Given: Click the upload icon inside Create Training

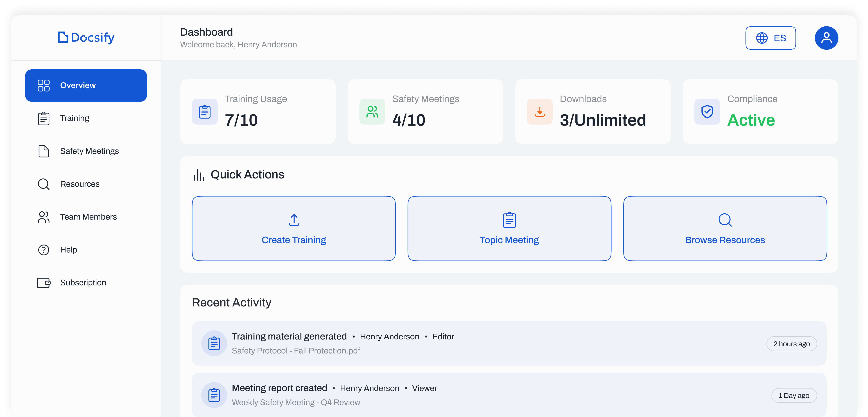Looking at the screenshot, I should [x=293, y=220].
